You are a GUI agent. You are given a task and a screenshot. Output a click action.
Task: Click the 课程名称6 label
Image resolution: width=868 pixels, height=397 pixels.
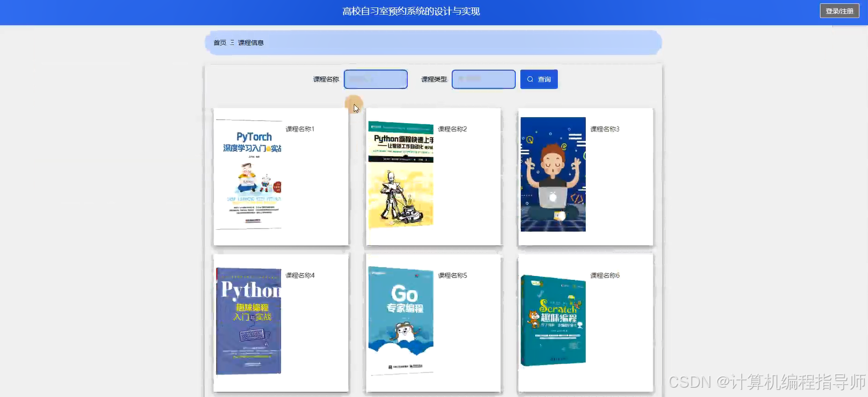point(605,275)
